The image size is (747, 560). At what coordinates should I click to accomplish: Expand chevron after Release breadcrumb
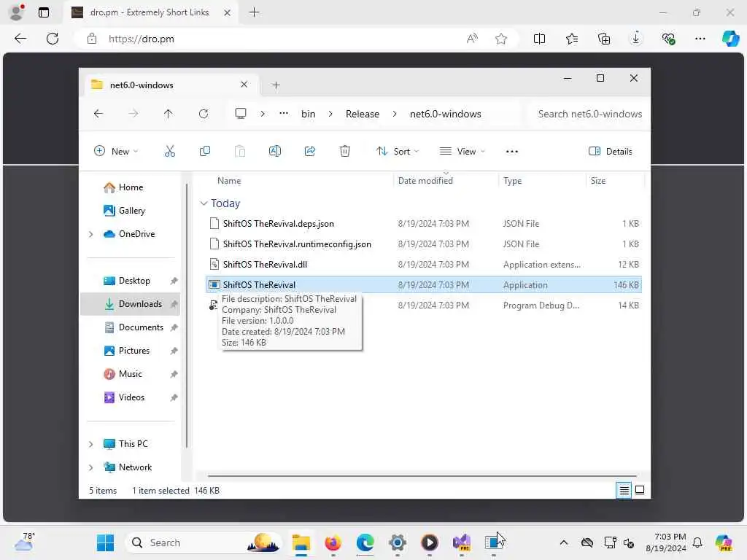tap(395, 114)
